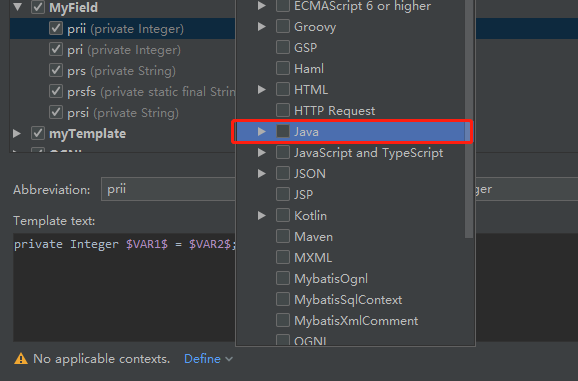Enable the MybatisXmlComment checkbox
Viewport: 578px width, 381px height.
283,321
